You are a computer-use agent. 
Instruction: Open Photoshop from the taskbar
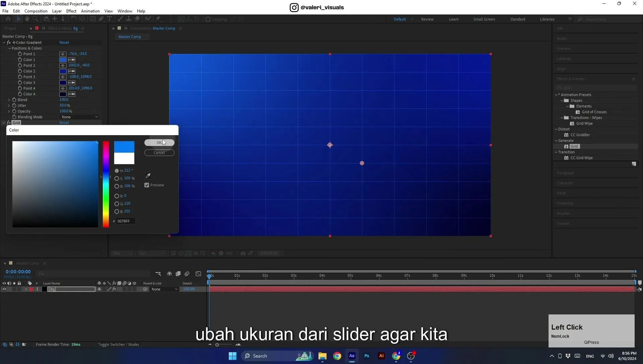point(367,356)
